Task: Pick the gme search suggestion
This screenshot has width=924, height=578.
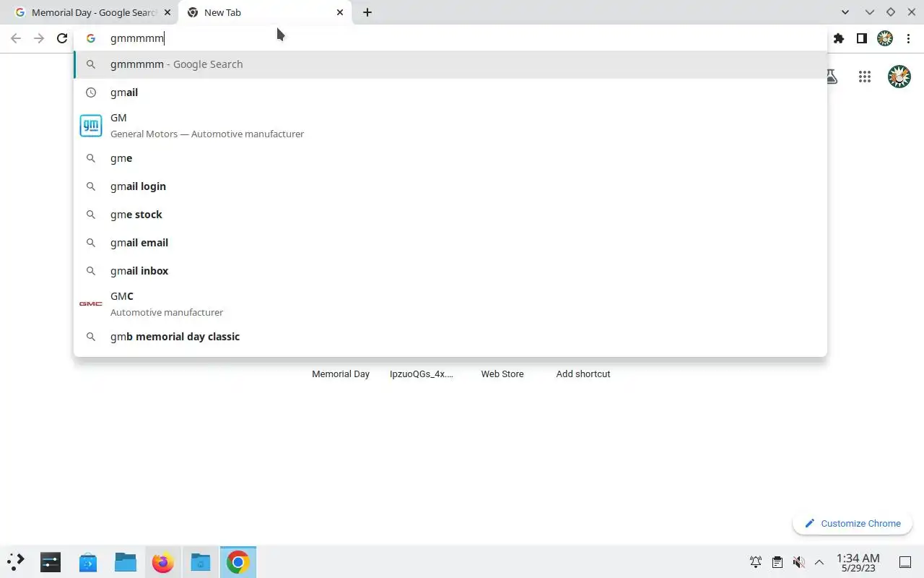Action: pos(450,158)
